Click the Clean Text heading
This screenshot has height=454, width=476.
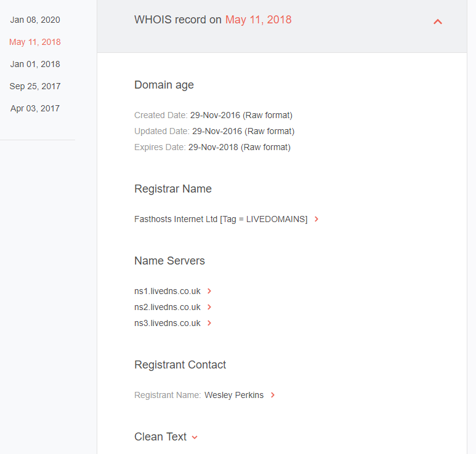coord(160,437)
